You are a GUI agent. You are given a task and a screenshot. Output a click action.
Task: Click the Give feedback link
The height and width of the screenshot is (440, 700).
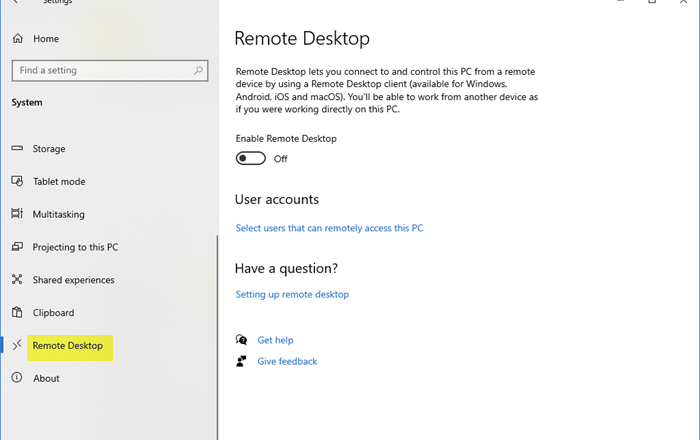[x=287, y=361]
